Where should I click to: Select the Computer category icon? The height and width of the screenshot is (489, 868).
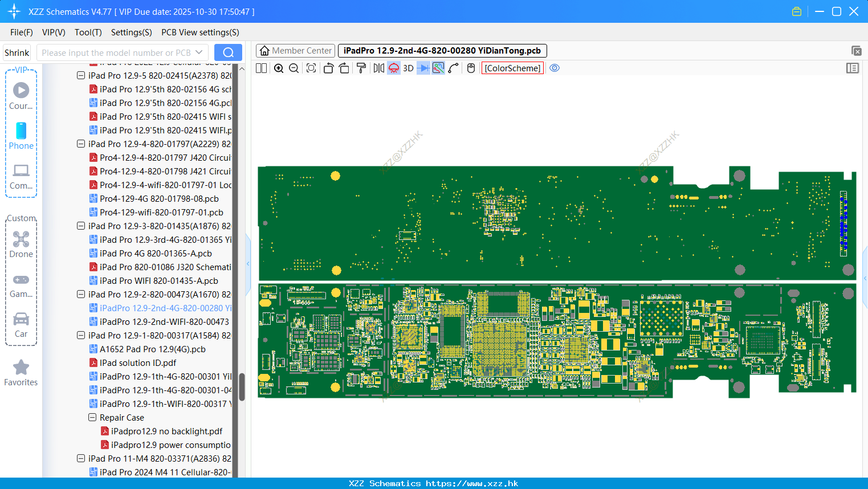click(x=21, y=176)
